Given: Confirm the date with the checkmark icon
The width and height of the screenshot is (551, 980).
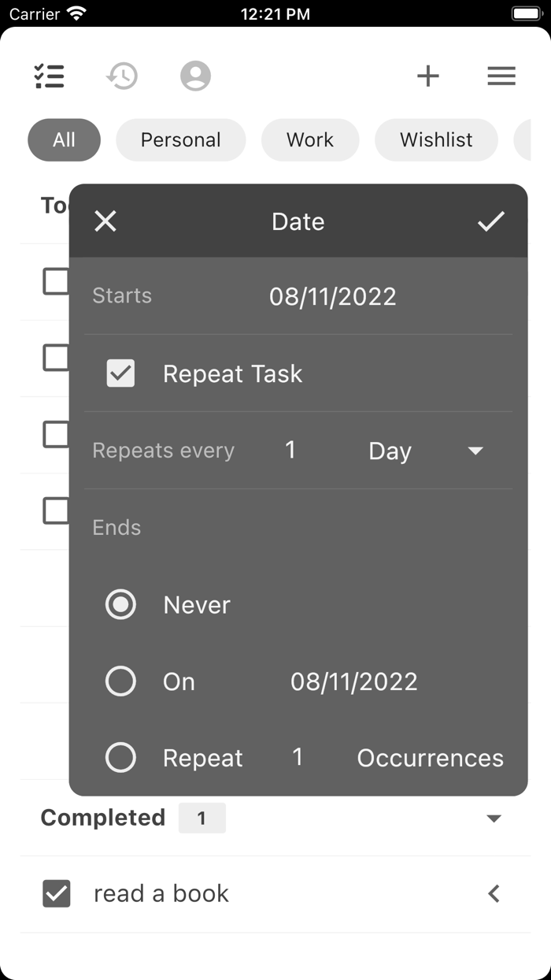Looking at the screenshot, I should 490,221.
